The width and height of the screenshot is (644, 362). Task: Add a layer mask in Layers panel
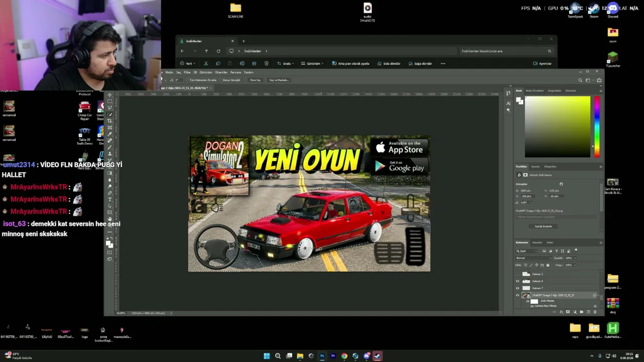[568, 312]
